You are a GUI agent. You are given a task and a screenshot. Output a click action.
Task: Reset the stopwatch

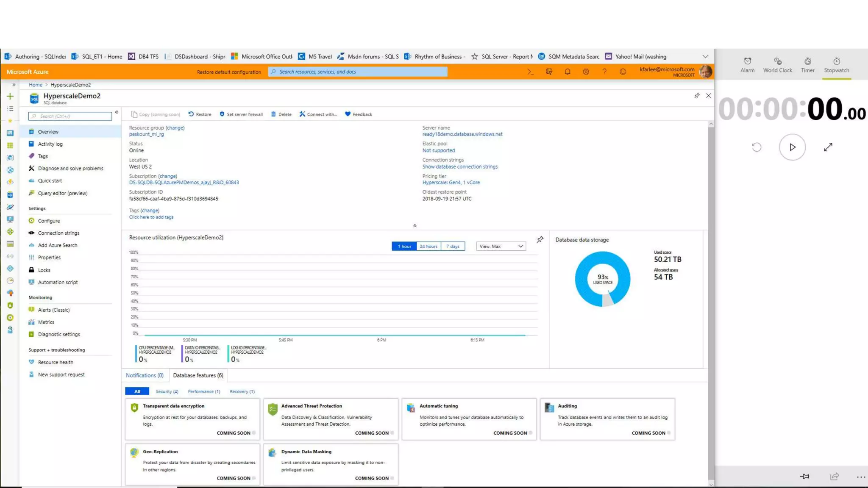(757, 147)
